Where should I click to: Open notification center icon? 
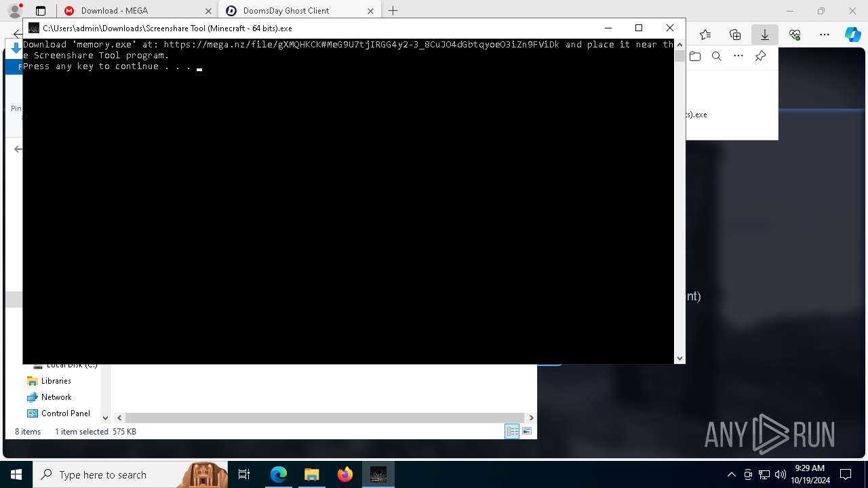pyautogui.click(x=846, y=474)
